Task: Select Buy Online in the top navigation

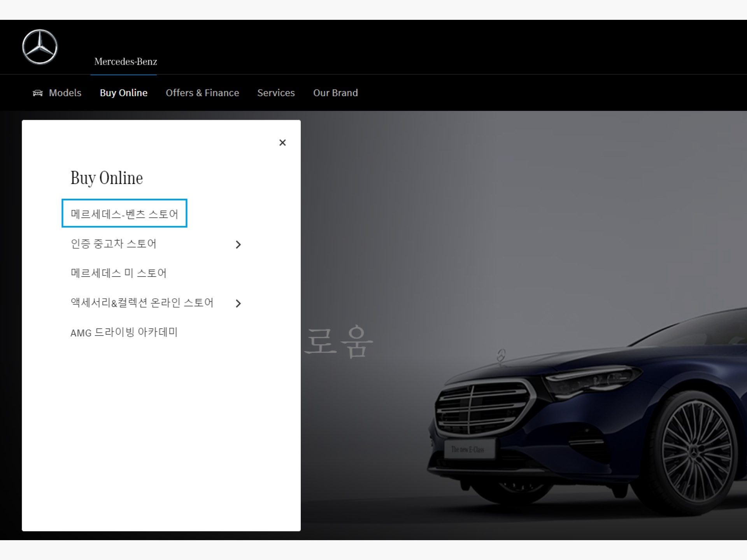Action: point(123,93)
